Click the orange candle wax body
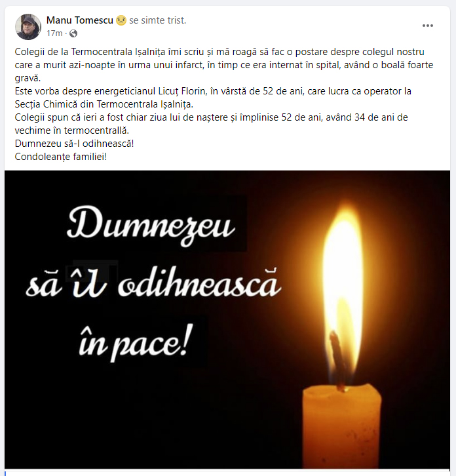This screenshot has height=476, width=456. tap(341, 426)
